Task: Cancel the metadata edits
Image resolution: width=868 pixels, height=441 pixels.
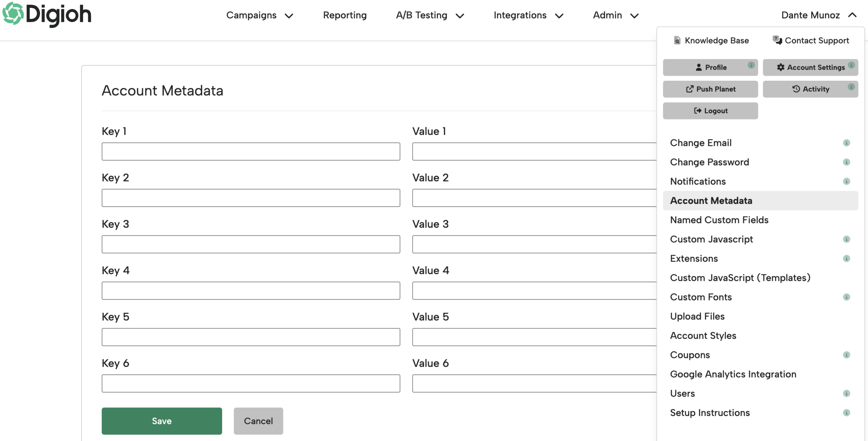Action: 258,421
